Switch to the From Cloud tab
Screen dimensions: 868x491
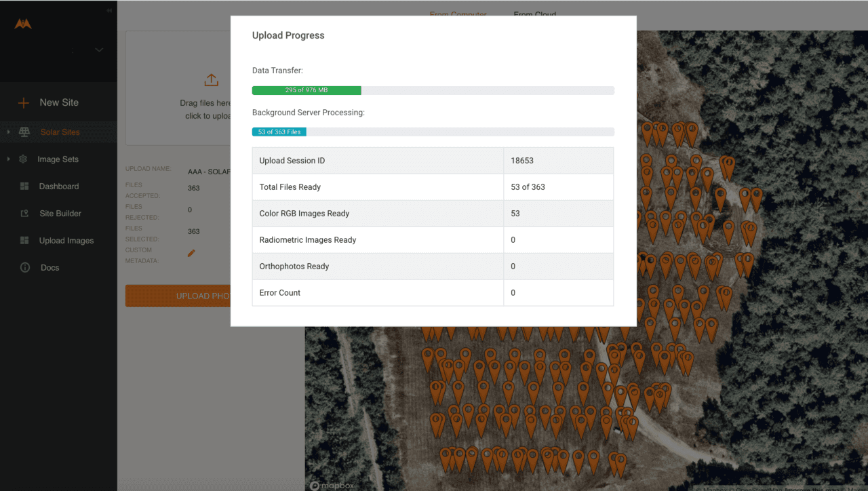[534, 14]
